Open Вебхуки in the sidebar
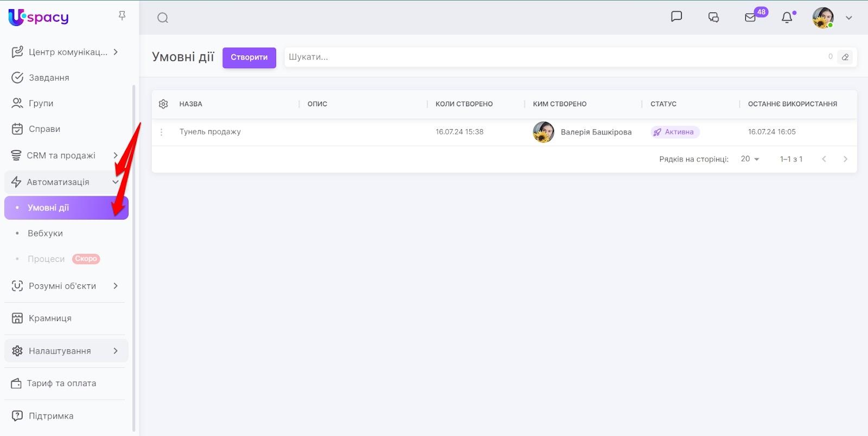This screenshot has width=868, height=436. [45, 233]
